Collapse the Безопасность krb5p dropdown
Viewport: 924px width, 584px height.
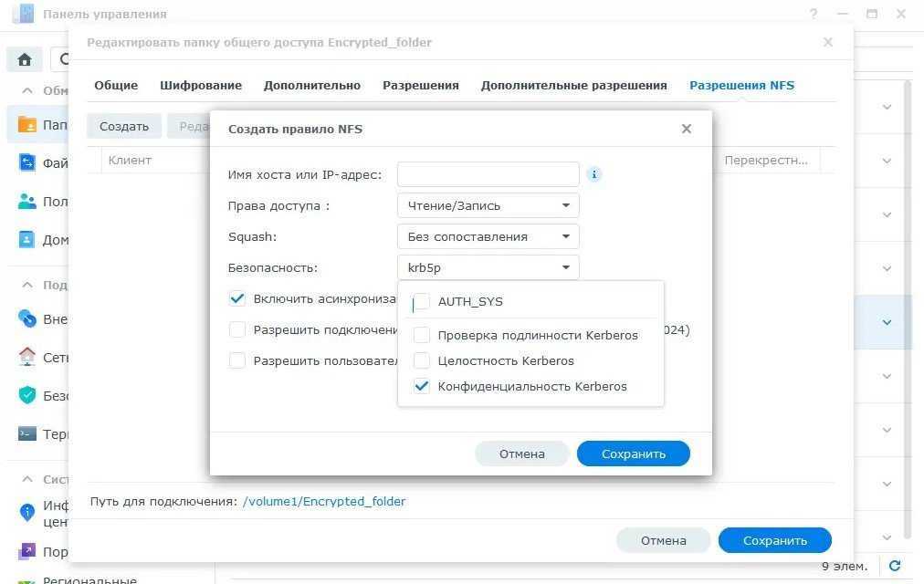(488, 267)
